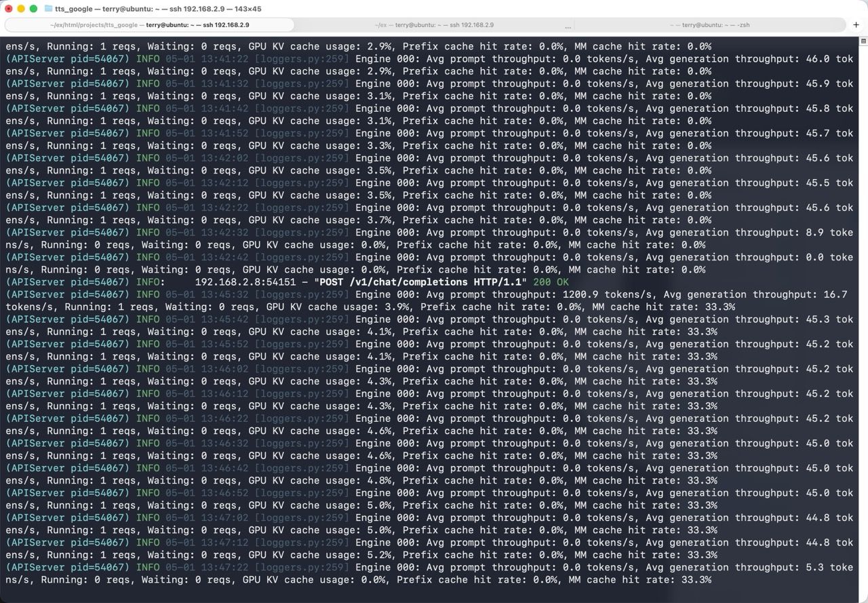Minimize the terminal using yellow button
This screenshot has height=603, width=868.
[21, 9]
